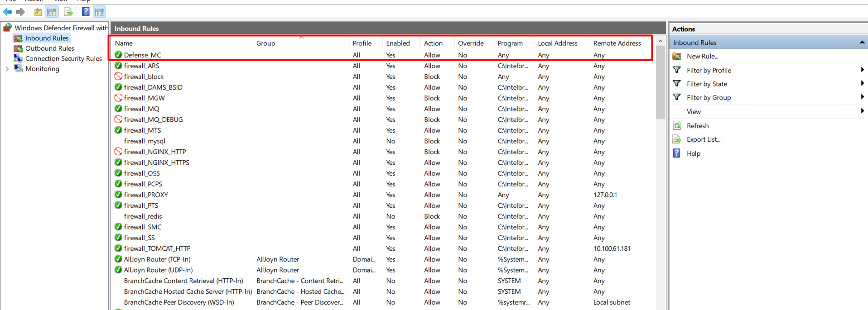868x310 pixels.
Task: Expand the Monitoring tree node
Action: [7, 69]
